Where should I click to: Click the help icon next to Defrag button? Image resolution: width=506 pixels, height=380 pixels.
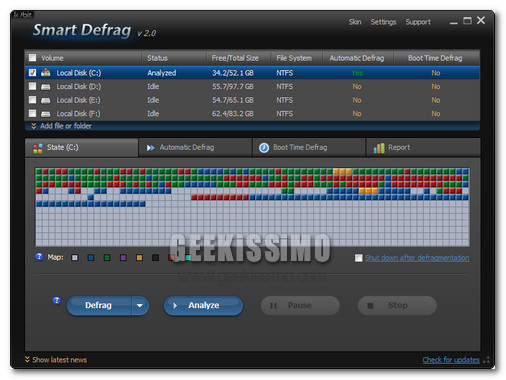57,301
